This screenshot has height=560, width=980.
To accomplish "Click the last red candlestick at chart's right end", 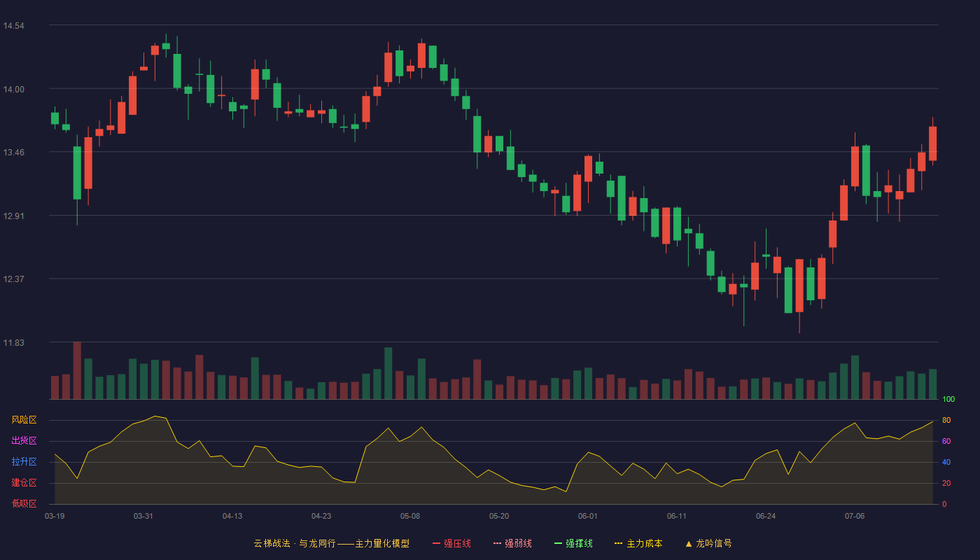I will (932, 143).
